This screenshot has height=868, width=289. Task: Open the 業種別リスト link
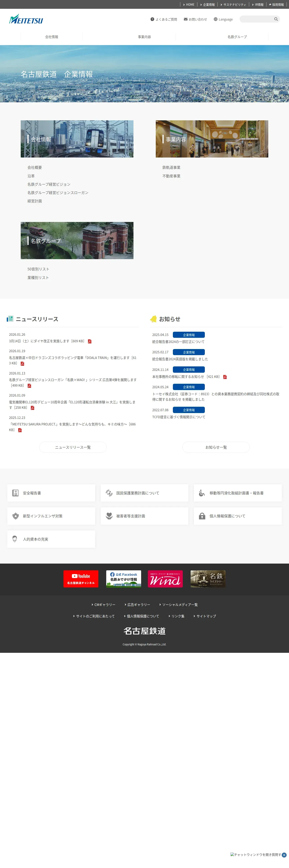pos(38,278)
